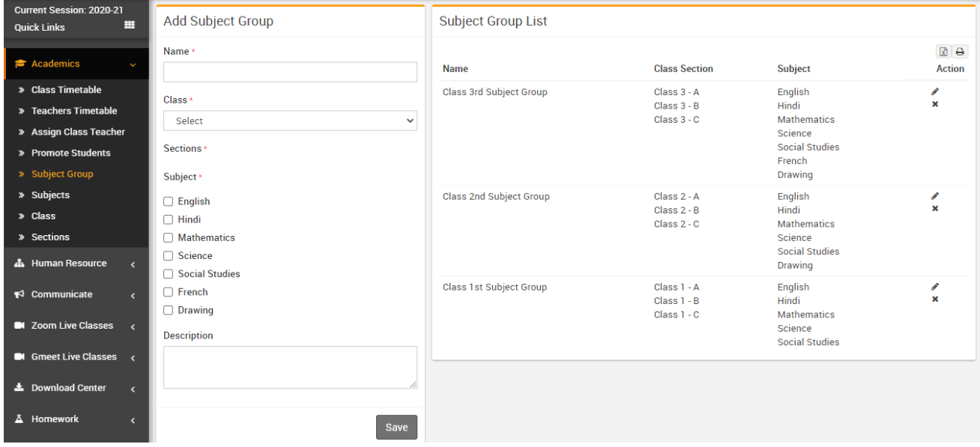
Task: Click the Excel export icon
Action: coord(944,52)
